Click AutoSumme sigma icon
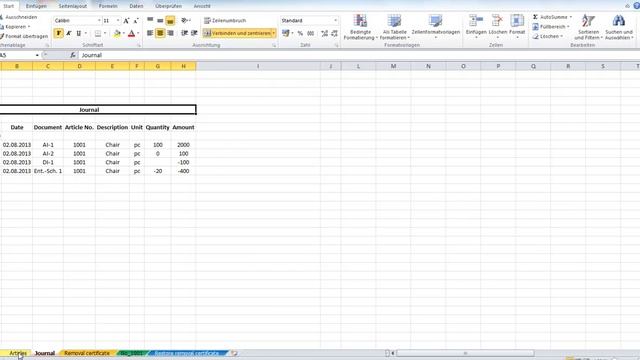This screenshot has height=360, width=640. pyautogui.click(x=535, y=17)
